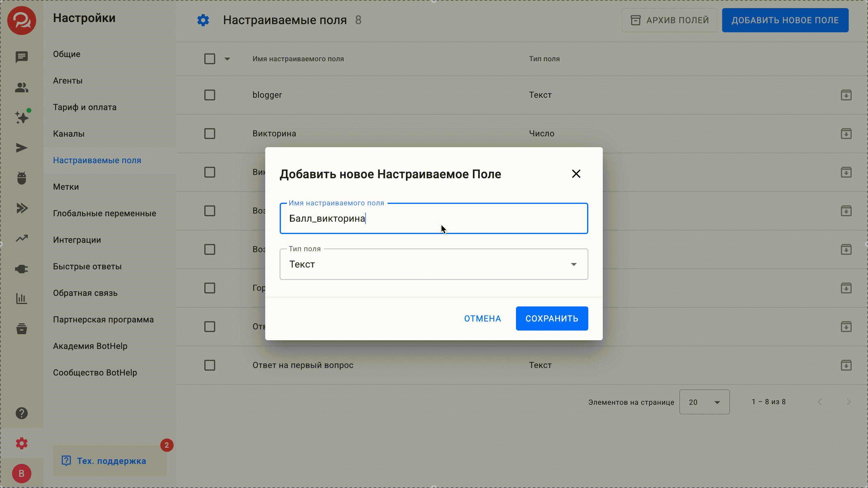
Task: Click the Отмена button in dialog
Action: (482, 318)
